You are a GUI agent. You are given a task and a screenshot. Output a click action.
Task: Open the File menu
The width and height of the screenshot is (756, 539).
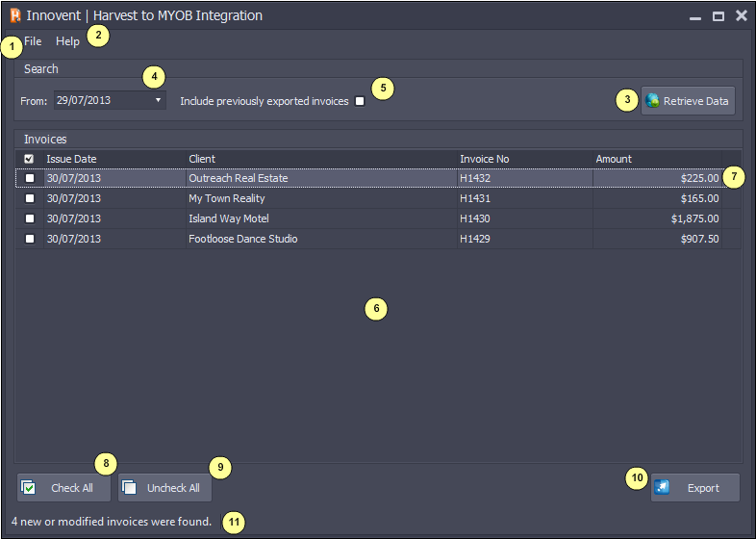click(33, 41)
